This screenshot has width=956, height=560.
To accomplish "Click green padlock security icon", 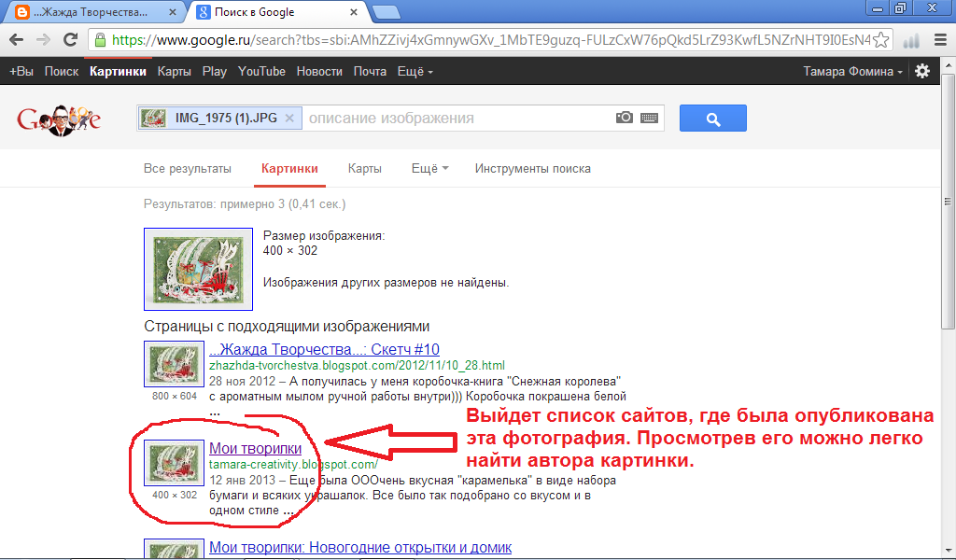I will tap(100, 40).
